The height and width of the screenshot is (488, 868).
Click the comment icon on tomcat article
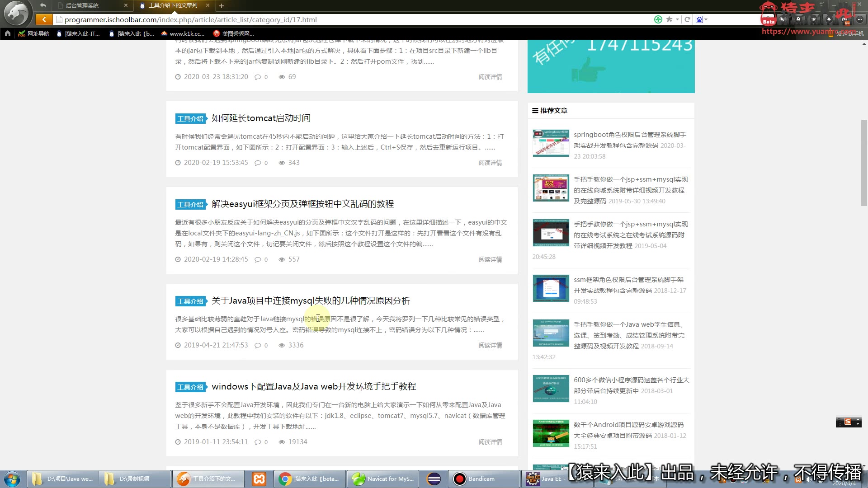pyautogui.click(x=258, y=163)
